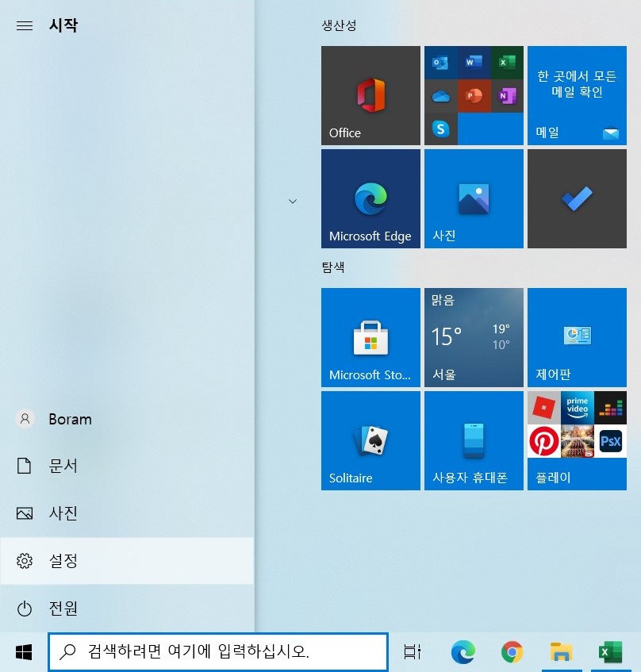Click the Windows Start button on the taskbar

coord(24,652)
